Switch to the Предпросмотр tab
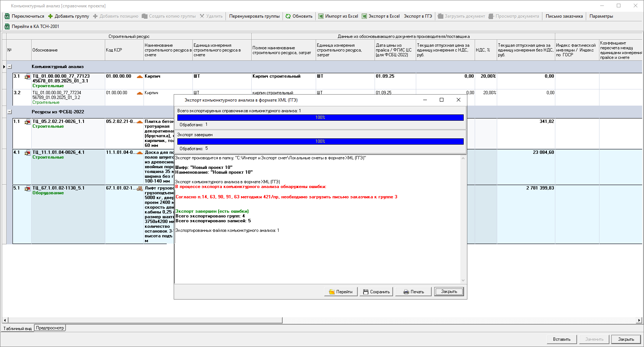 click(x=50, y=328)
